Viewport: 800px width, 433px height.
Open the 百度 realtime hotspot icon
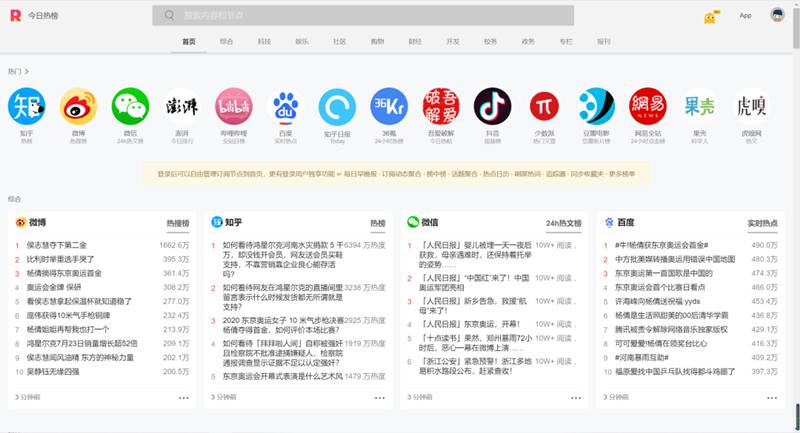pos(285,106)
